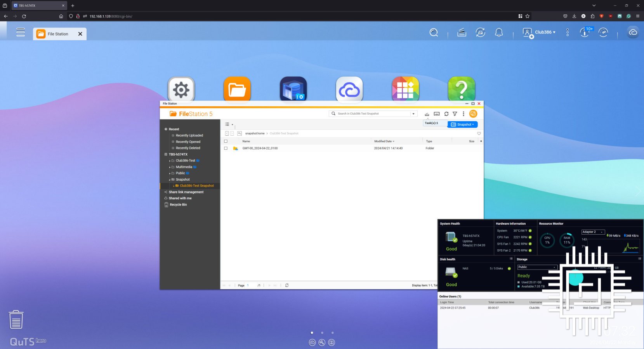Collapse the Snapshot tree node
The height and width of the screenshot is (349, 644).
click(170, 180)
